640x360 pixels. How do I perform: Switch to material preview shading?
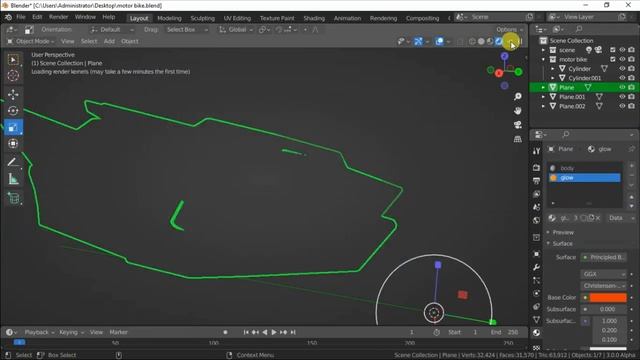click(490, 41)
